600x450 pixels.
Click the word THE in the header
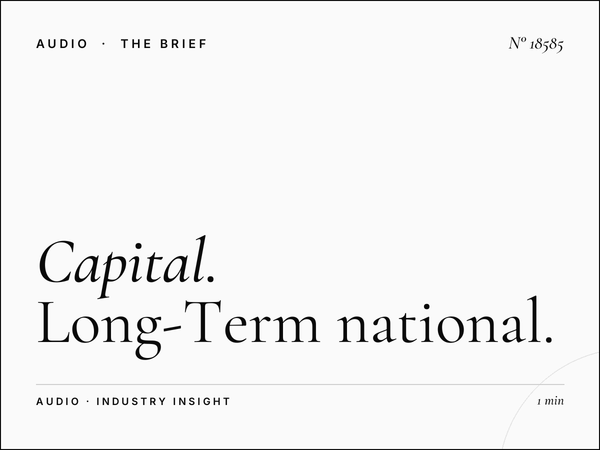pyautogui.click(x=136, y=44)
